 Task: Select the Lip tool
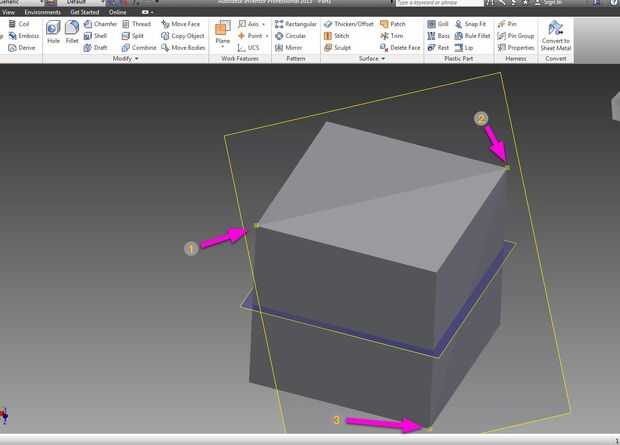[x=464, y=48]
